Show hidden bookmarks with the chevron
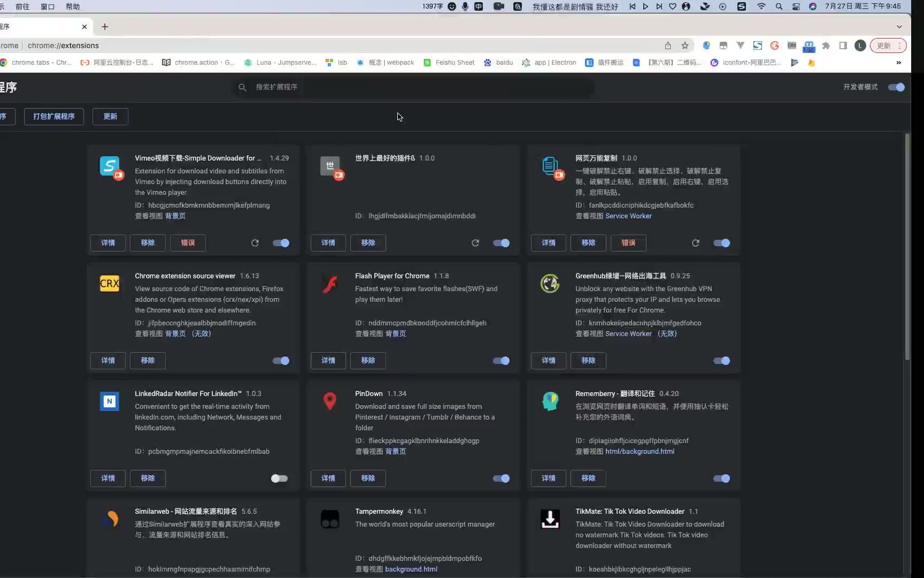 click(899, 63)
